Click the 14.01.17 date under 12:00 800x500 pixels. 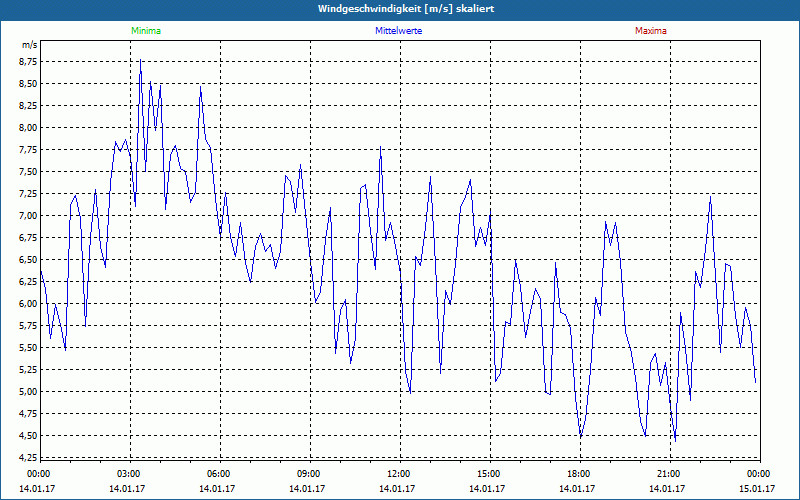click(397, 489)
